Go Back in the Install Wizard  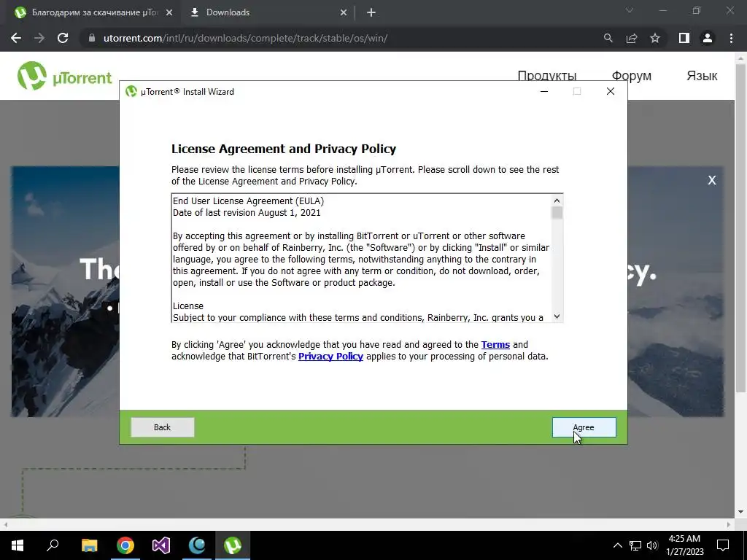pyautogui.click(x=163, y=427)
